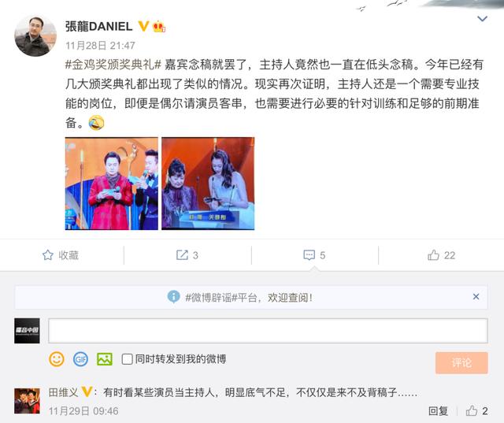
Task: Open the #金鸡奖颁奖典礼# hashtag
Action: [x=113, y=65]
